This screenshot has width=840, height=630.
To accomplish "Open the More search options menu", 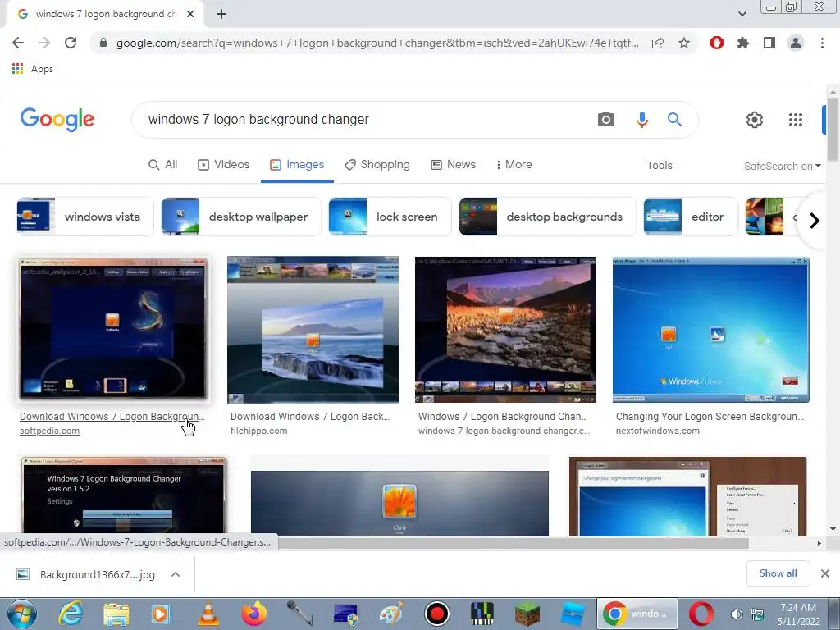I will click(514, 164).
